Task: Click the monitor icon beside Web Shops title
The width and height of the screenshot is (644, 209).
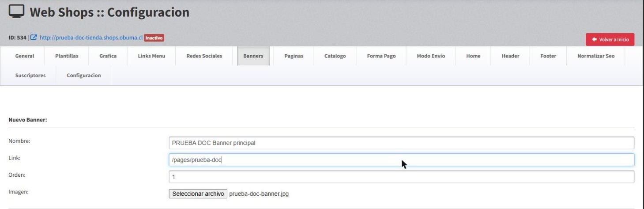Action: point(17,12)
